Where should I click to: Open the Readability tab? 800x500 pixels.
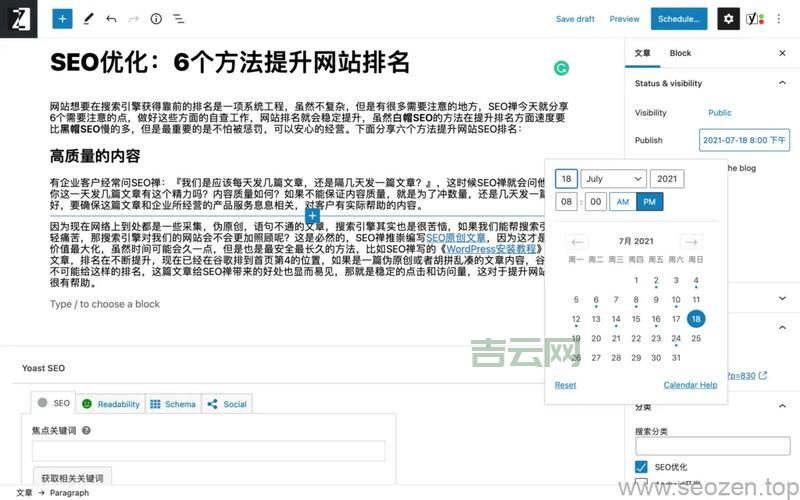tap(111, 404)
